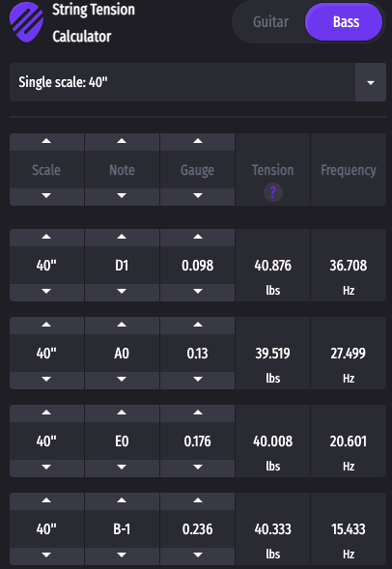
Task: Click the 0.176 gauge value of E0
Action: click(x=198, y=441)
